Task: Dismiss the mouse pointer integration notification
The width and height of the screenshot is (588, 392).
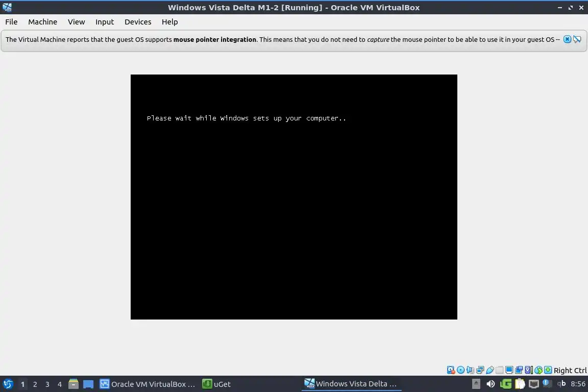Action: [568, 39]
